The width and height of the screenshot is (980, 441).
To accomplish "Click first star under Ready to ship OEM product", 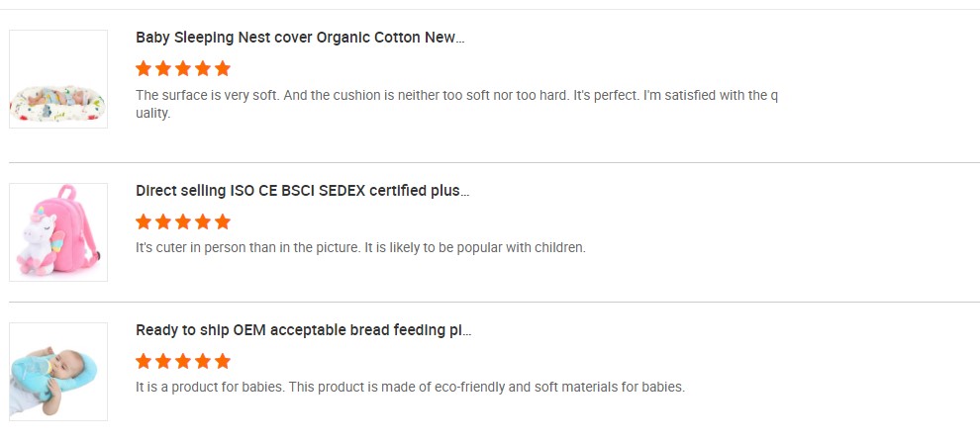I will (144, 361).
